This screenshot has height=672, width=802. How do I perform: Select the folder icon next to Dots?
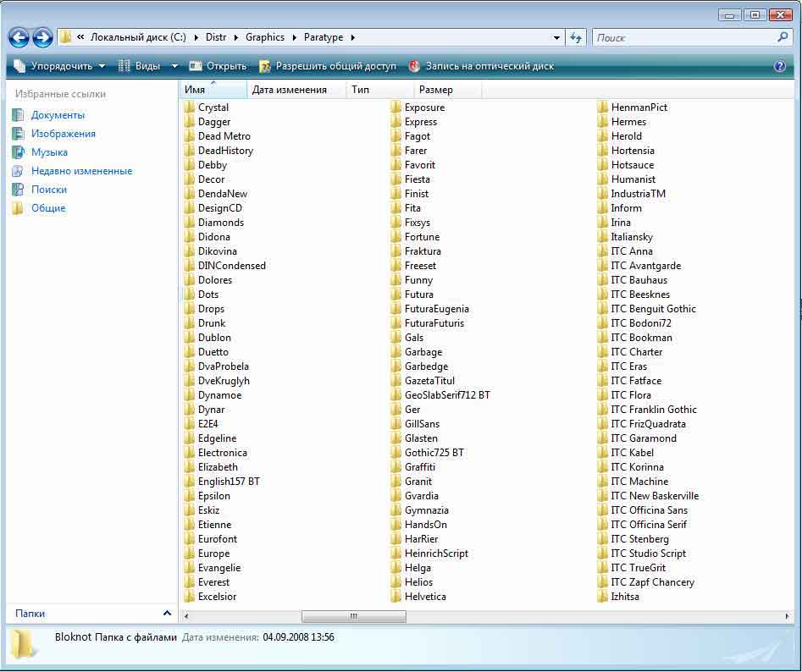(x=189, y=295)
